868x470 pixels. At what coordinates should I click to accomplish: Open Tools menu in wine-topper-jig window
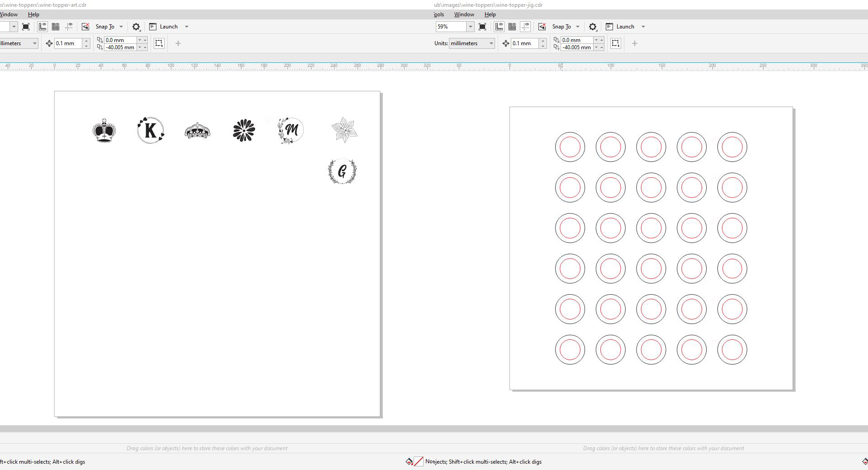[x=439, y=14]
